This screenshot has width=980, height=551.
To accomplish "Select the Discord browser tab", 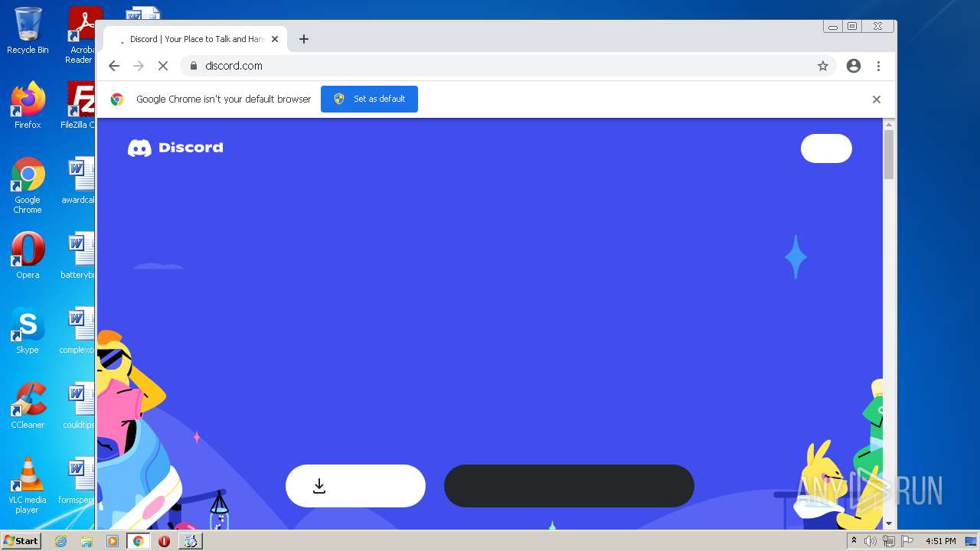I will click(x=194, y=39).
